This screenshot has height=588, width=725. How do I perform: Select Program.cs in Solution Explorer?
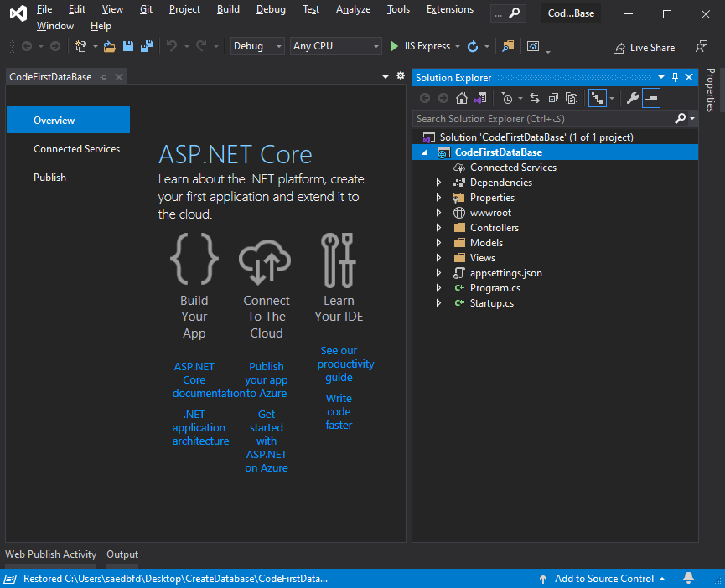point(495,288)
